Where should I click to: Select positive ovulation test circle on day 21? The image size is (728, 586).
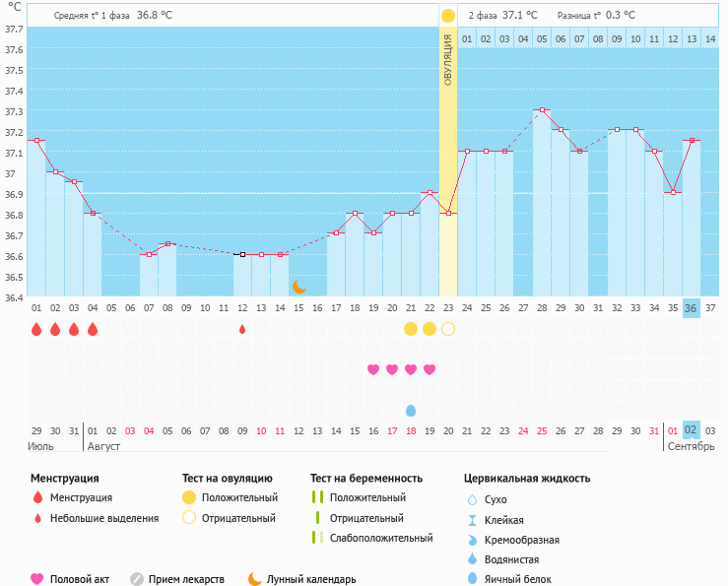(x=411, y=329)
